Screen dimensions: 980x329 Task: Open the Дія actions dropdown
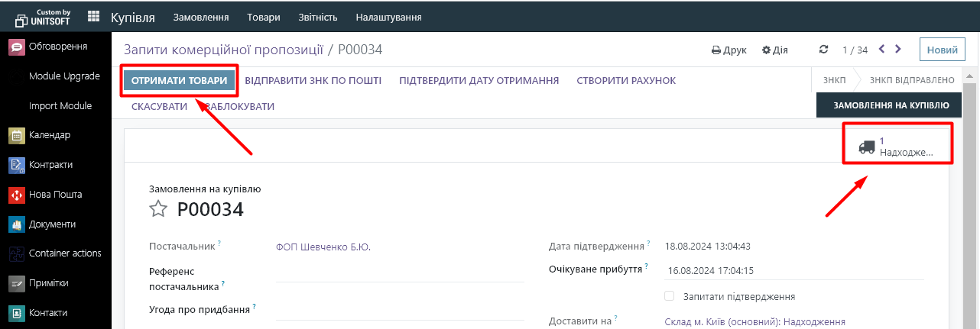coord(775,50)
